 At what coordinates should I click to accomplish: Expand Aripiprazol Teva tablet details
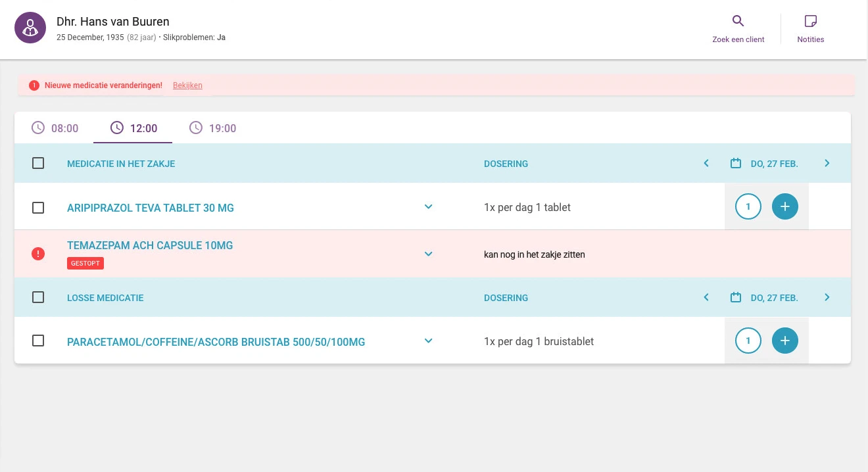tap(428, 207)
